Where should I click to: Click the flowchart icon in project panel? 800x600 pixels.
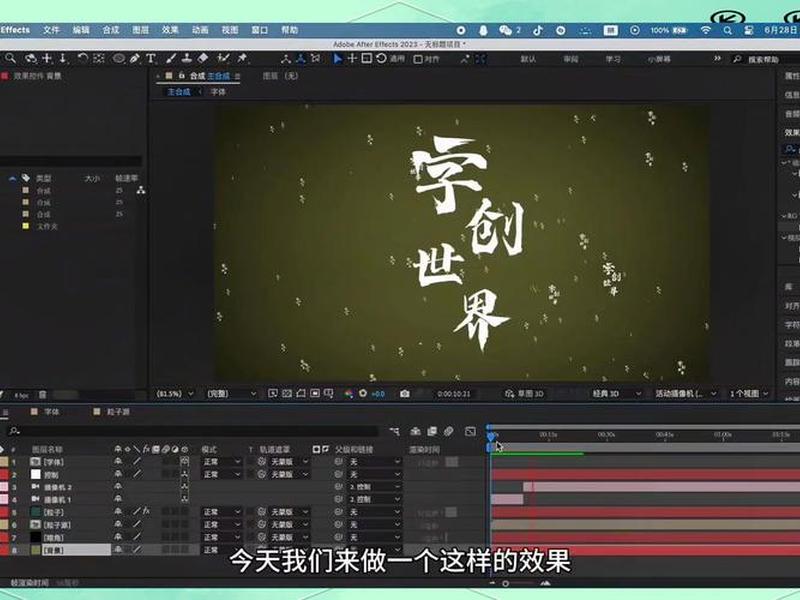pos(141,190)
